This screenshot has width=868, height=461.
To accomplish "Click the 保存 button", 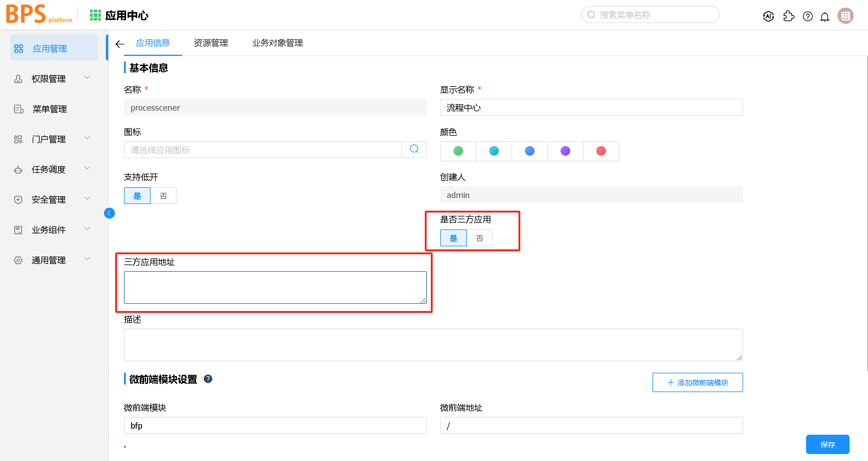I will pyautogui.click(x=827, y=444).
